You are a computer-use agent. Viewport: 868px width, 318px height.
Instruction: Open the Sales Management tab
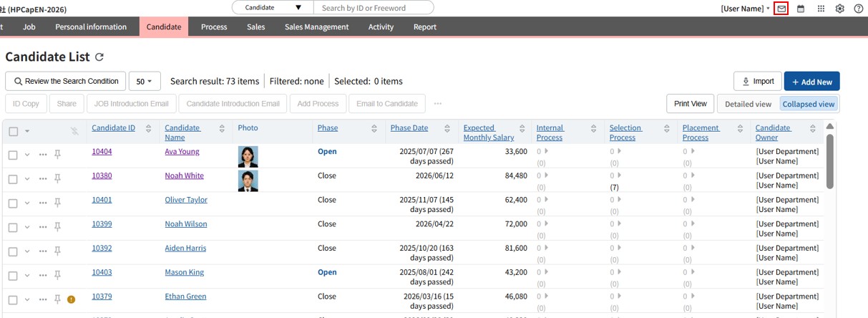click(x=316, y=26)
